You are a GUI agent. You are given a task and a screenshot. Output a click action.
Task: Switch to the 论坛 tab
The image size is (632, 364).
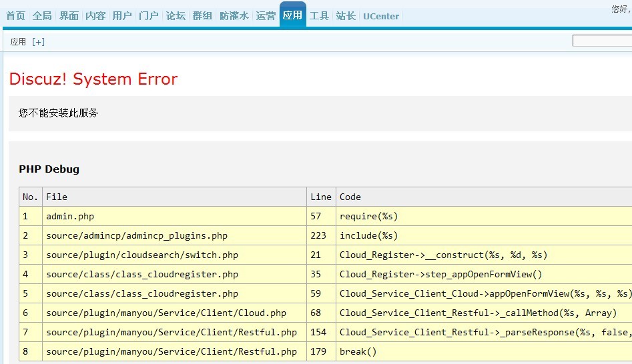[176, 16]
